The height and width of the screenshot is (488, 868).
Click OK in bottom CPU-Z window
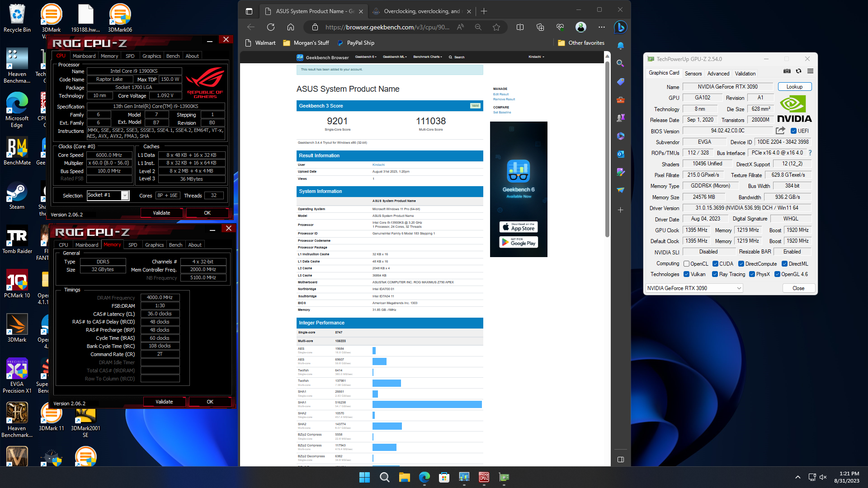tap(210, 402)
